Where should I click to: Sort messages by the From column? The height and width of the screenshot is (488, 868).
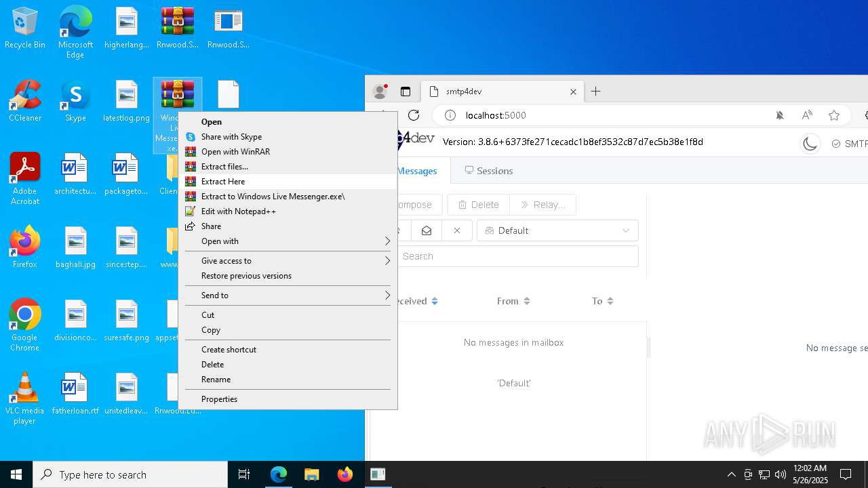pos(513,301)
